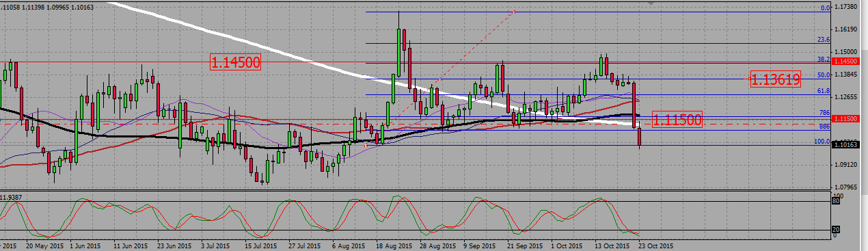Click the 0.0 Fibonacci level label
Viewport: 868px width, 251px height.
click(x=825, y=8)
